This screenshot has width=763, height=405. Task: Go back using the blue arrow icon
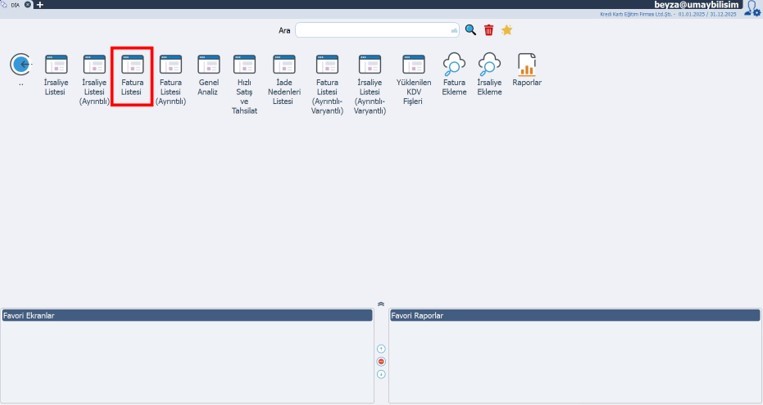tap(20, 65)
